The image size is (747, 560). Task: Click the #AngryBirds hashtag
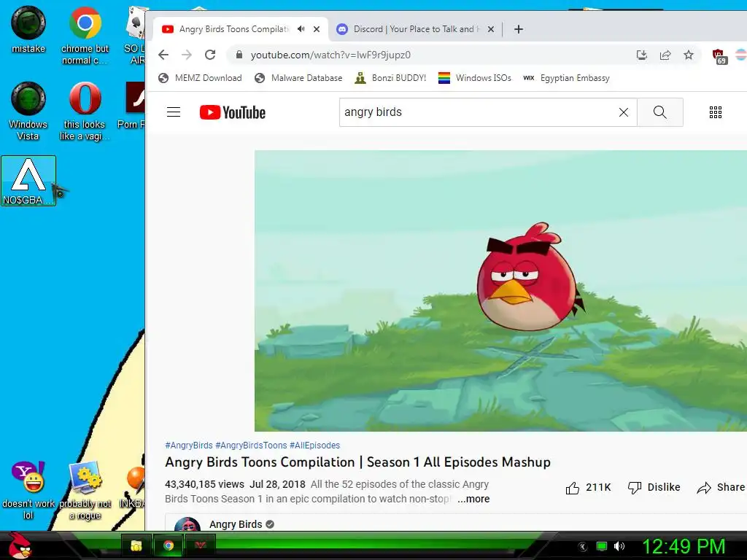click(189, 446)
